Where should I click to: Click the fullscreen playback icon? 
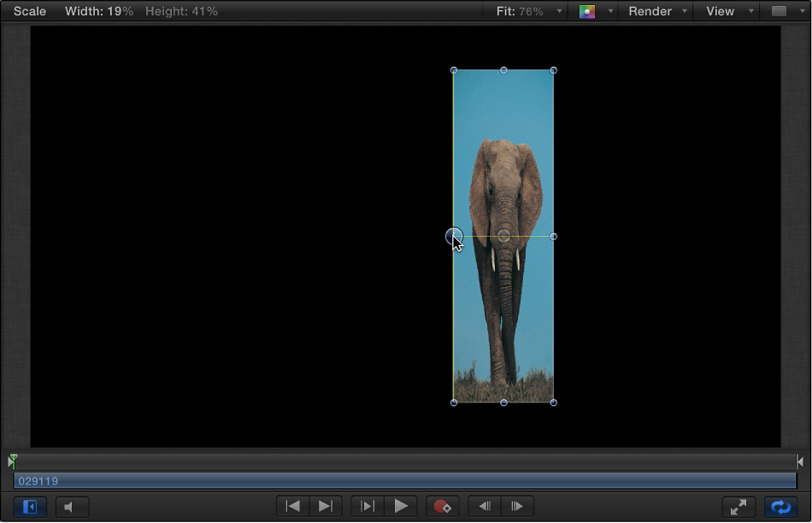click(x=738, y=506)
